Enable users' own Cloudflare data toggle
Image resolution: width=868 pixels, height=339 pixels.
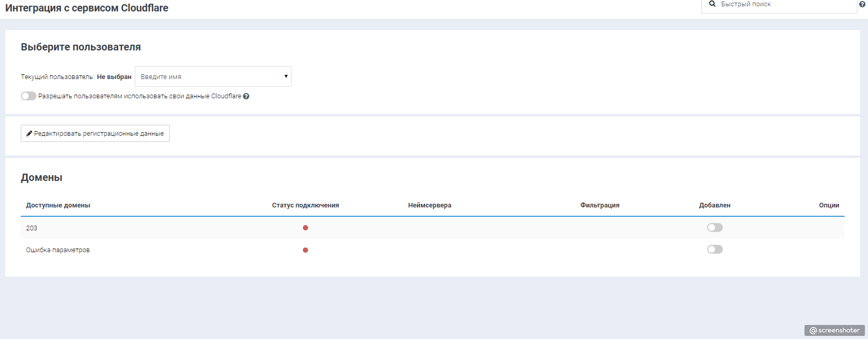tap(29, 96)
